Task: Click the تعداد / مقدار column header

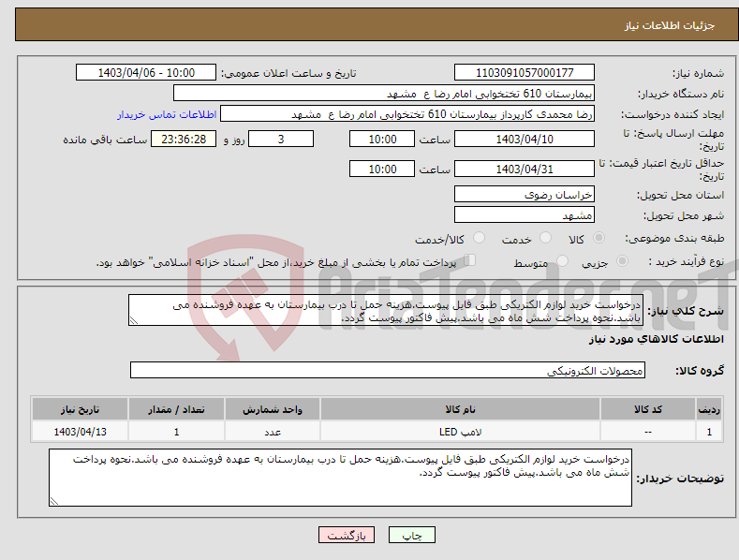Action: pyautogui.click(x=176, y=409)
